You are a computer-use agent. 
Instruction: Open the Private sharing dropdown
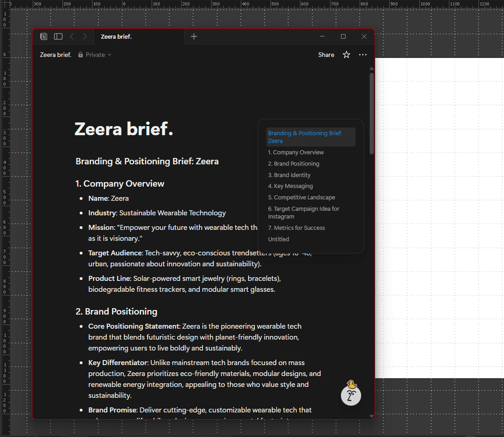coord(95,55)
